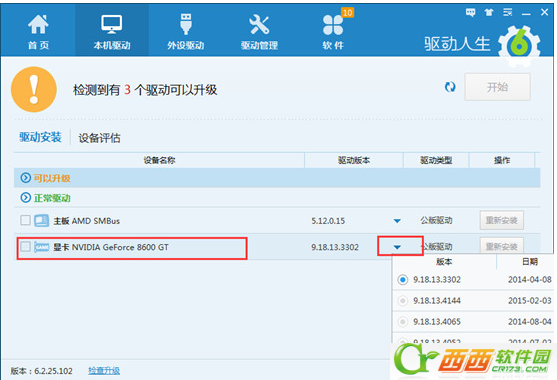Click the 驱动人生 gear logo
This screenshot has width=557, height=380.
[x=519, y=45]
